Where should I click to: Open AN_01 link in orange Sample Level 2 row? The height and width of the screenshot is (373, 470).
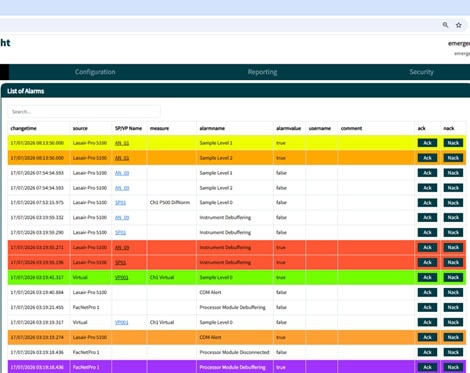click(x=122, y=158)
